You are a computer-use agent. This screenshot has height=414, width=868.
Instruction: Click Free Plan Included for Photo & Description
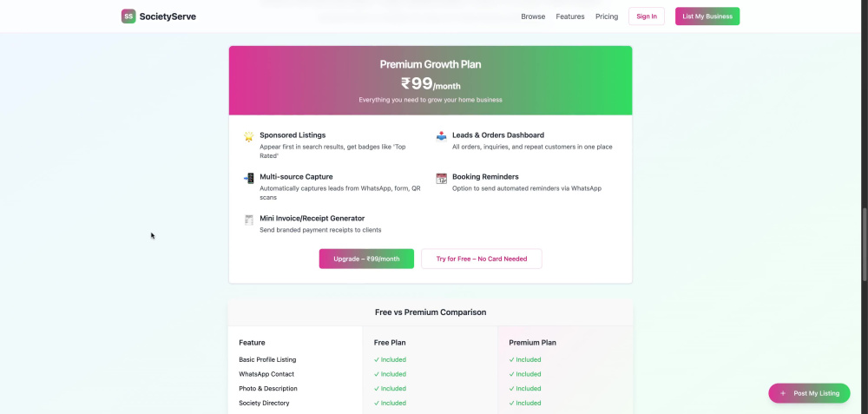pos(390,389)
